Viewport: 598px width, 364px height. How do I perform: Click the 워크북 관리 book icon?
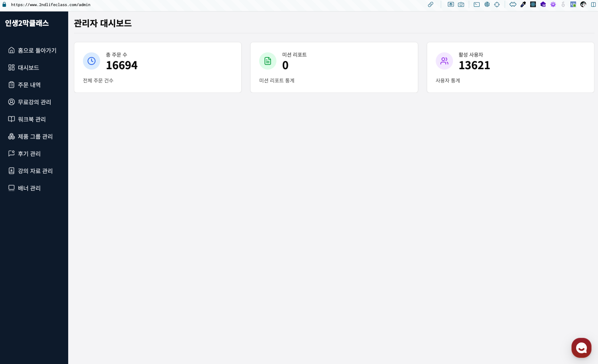tap(11, 119)
